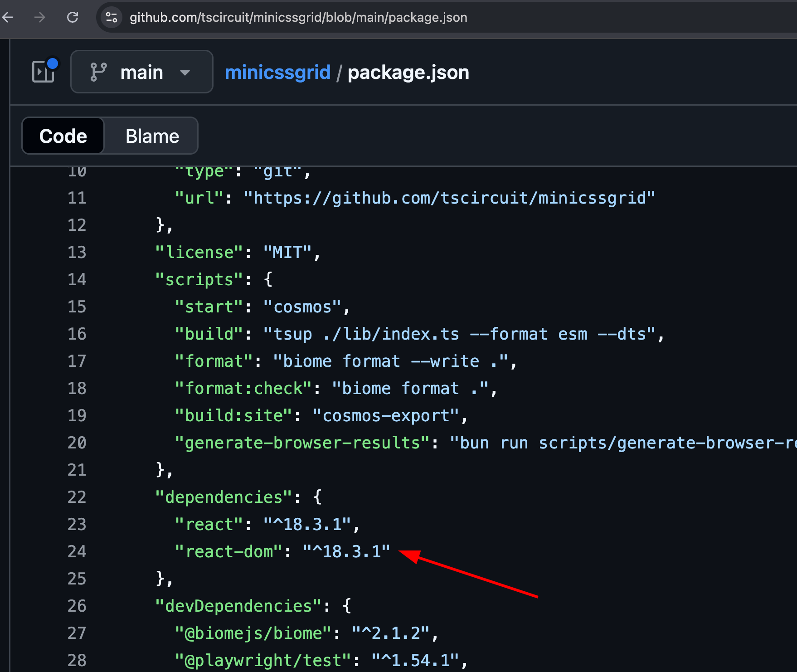Switch to the Blame view tab
Viewport: 797px width, 672px height.
pos(152,136)
